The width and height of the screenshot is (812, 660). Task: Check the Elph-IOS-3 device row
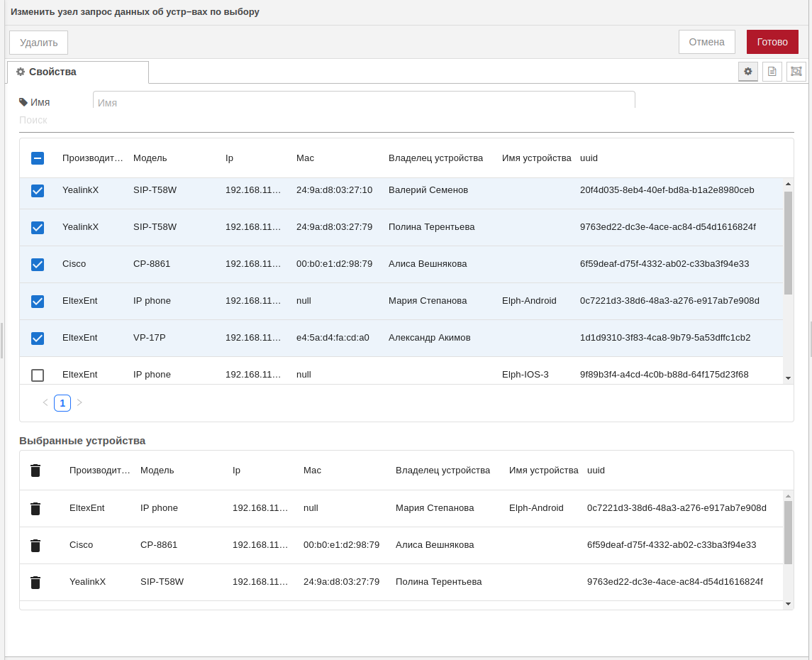pyautogui.click(x=38, y=375)
